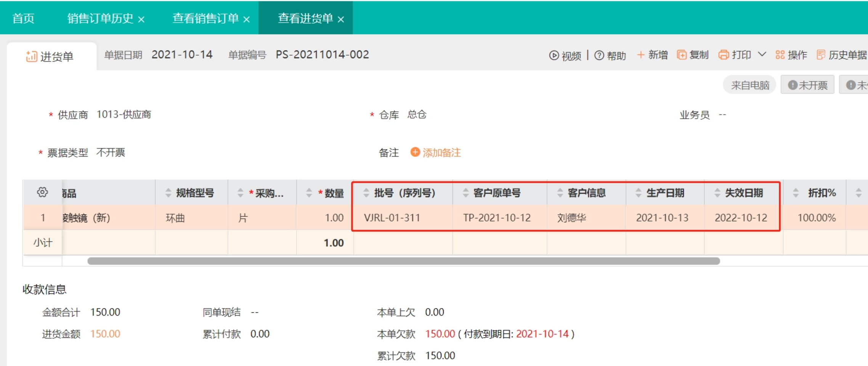868x366 pixels.
Task: Open the 操作 operations grid icon
Action: 780,55
